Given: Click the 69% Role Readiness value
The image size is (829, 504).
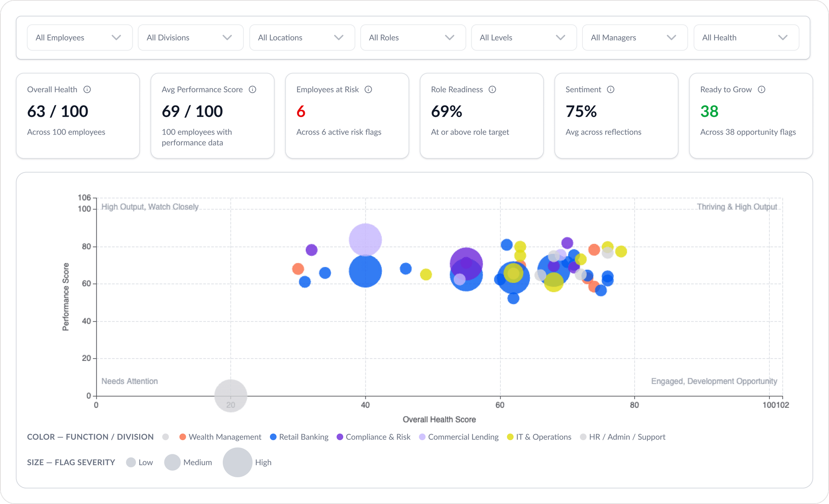Looking at the screenshot, I should pos(446,111).
